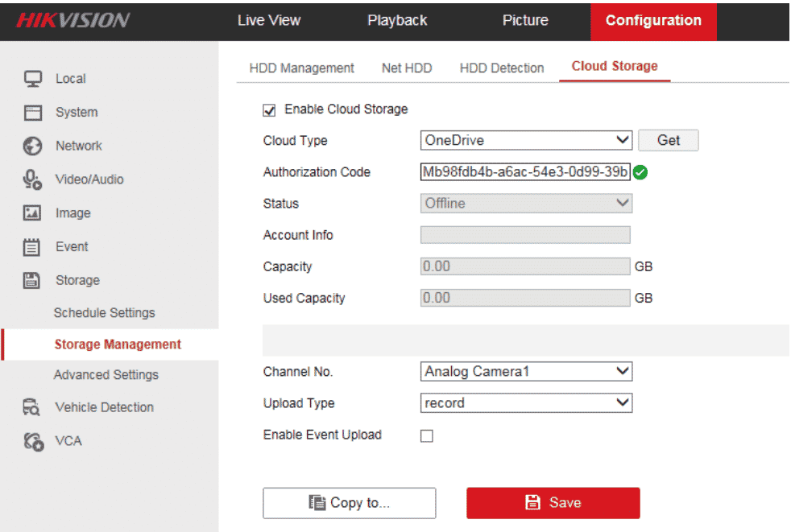Expand the Upload Type dropdown
The image size is (791, 532).
(x=526, y=402)
